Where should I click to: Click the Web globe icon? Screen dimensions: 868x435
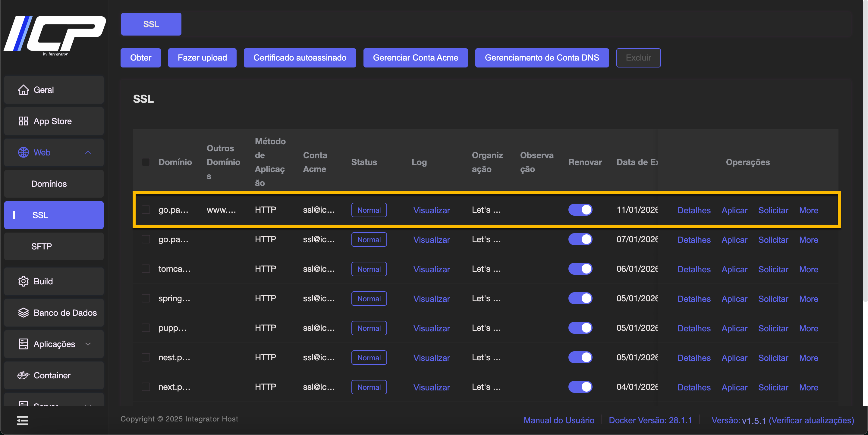[x=23, y=152]
